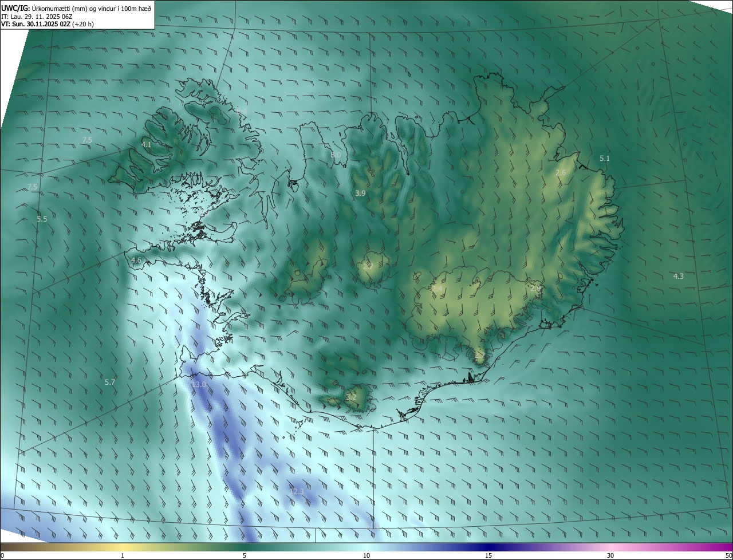The height and width of the screenshot is (560, 733).
Task: Click the color scale tick label 50
Action: [x=728, y=555]
